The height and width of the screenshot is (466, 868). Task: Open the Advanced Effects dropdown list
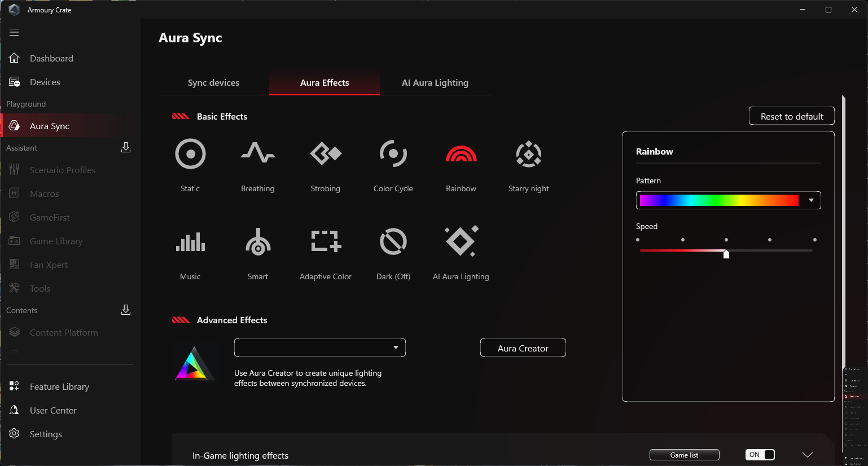(320, 348)
